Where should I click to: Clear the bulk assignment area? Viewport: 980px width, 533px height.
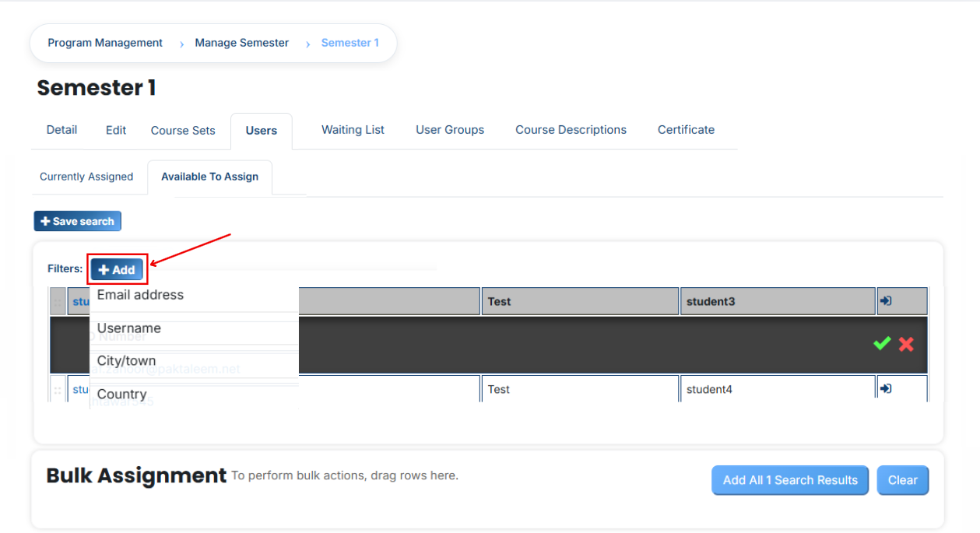pos(903,480)
